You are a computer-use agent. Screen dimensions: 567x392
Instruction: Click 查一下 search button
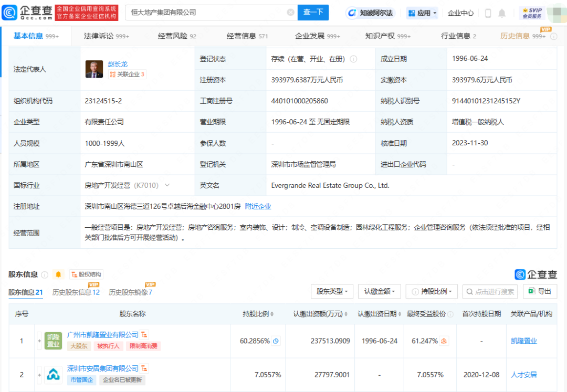pos(313,12)
